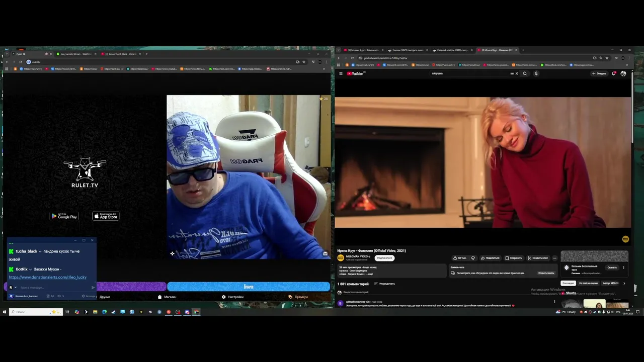Viewport: 644px width, 362px height.
Task: Open YouTube notifications bell
Action: (x=614, y=73)
